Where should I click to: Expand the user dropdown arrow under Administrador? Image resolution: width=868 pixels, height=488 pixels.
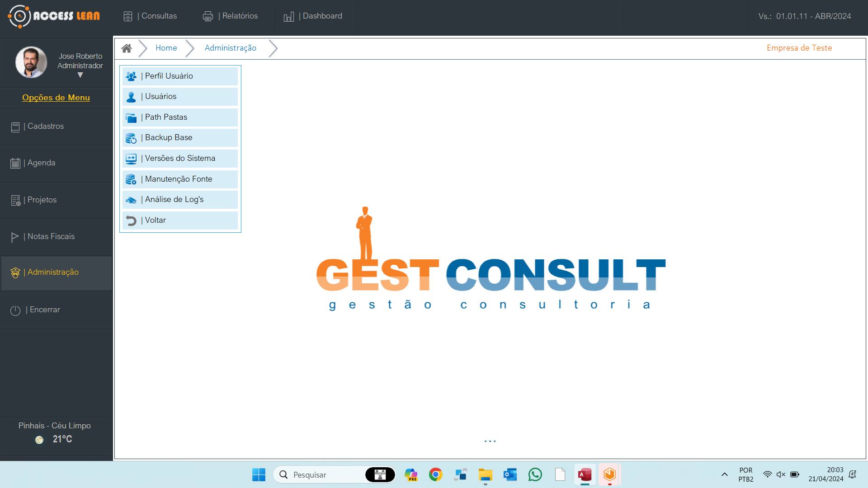point(80,75)
